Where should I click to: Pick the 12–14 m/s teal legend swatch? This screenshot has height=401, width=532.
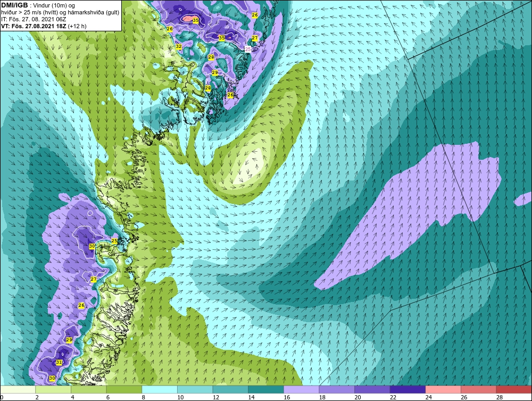230,389
